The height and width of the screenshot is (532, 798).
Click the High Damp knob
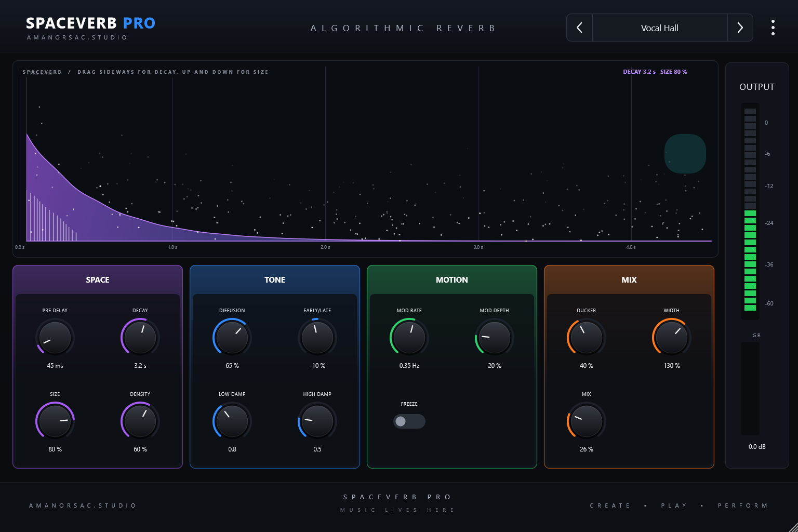click(x=317, y=421)
